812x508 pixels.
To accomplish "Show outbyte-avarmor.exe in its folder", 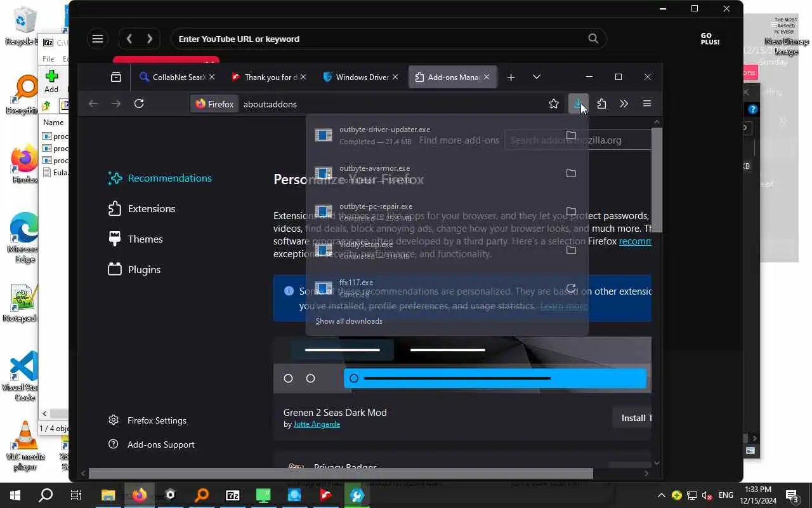I will pos(571,173).
